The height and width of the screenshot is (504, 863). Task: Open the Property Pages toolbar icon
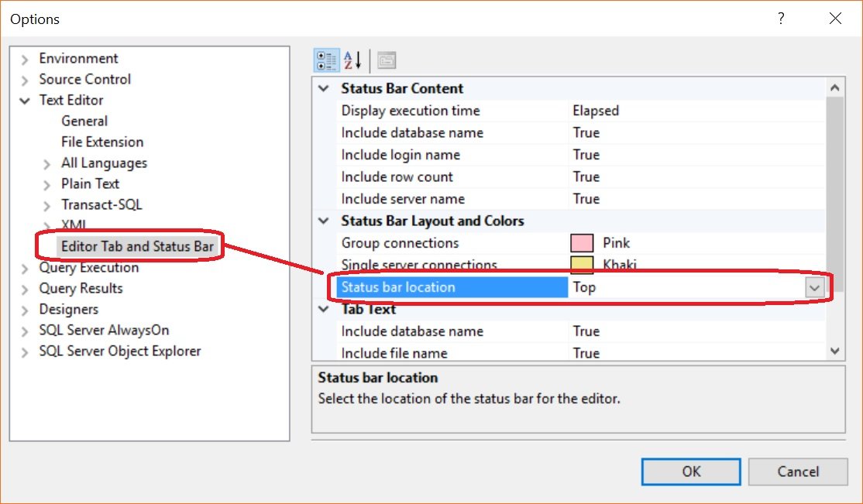(x=387, y=60)
